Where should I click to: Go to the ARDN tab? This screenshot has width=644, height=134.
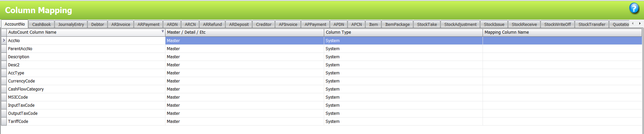[172, 24]
